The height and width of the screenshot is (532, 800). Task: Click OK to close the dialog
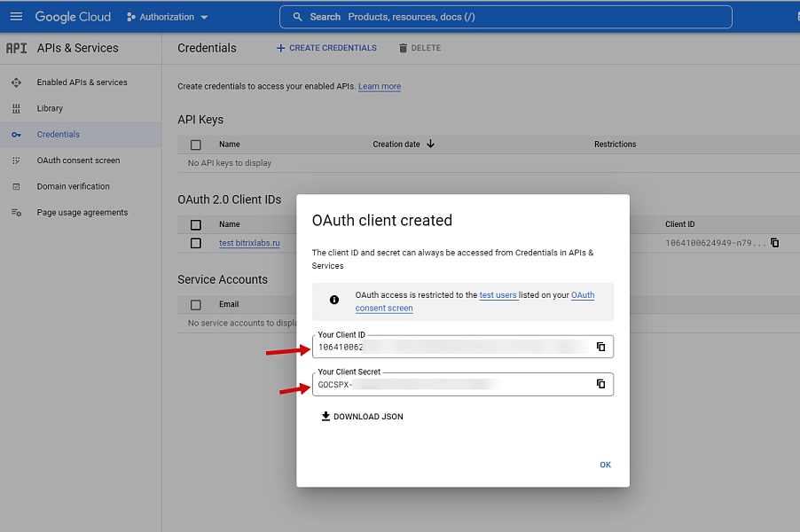tap(605, 464)
